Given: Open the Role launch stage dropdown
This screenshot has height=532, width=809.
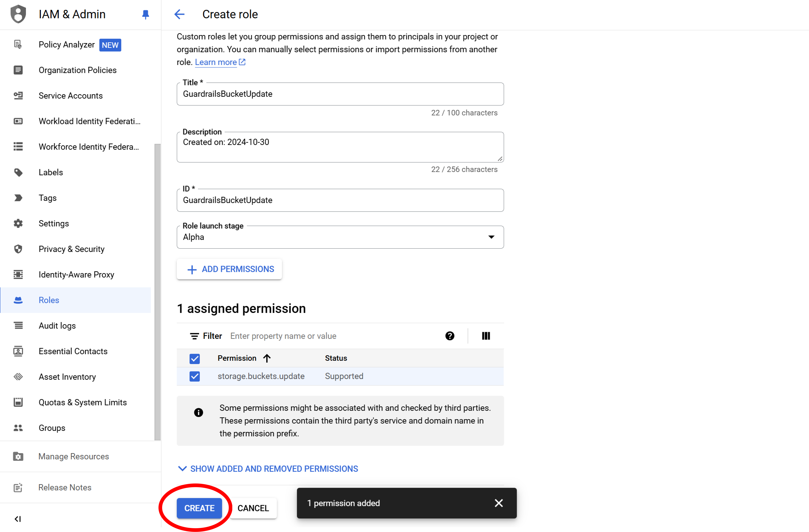Looking at the screenshot, I should coord(340,237).
